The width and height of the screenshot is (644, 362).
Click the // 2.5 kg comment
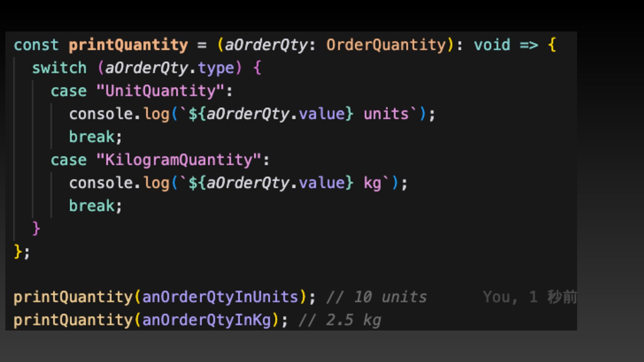340,320
